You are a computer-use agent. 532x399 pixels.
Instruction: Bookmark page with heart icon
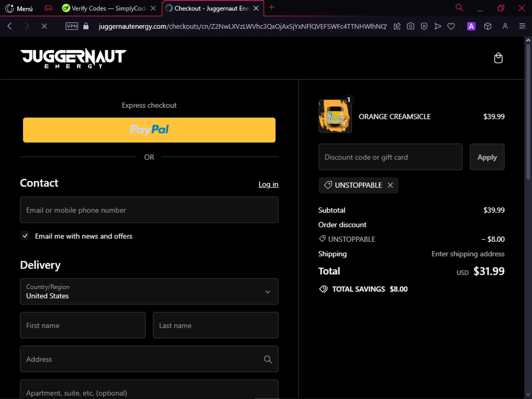[x=451, y=26]
